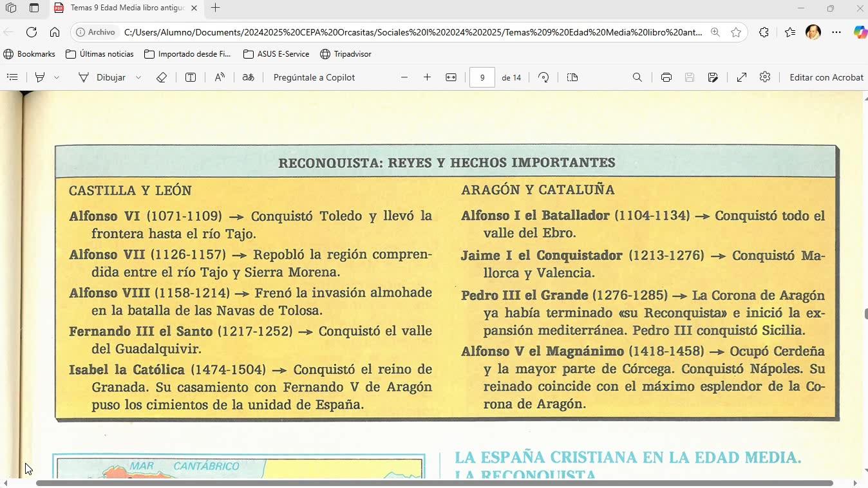Screen dimensions: 868x488
Task: Open the table of contents sidebar
Action: 12,77
